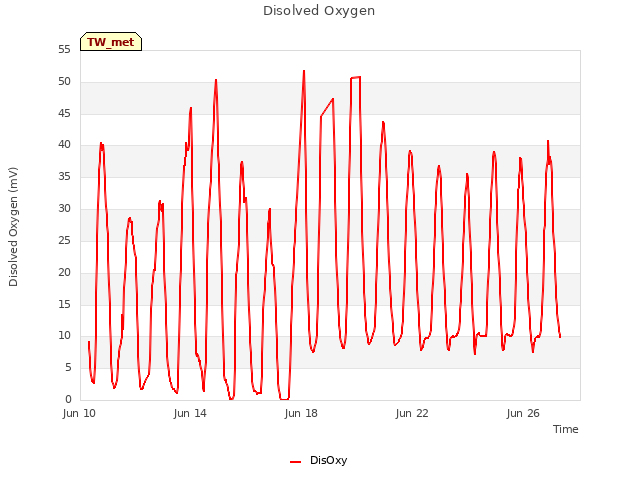Click the 'Disolved Oxygen (mV)' y-axis label
This screenshot has width=640, height=480.
tap(13, 227)
